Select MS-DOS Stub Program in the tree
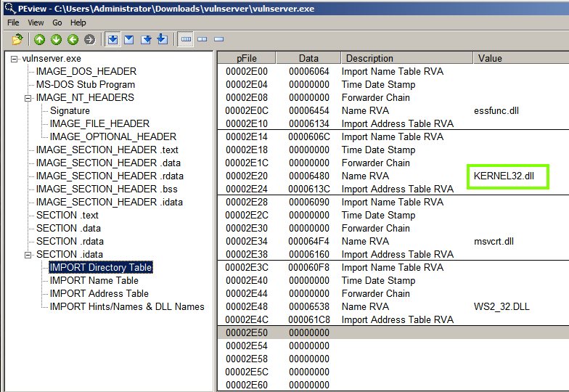 86,84
